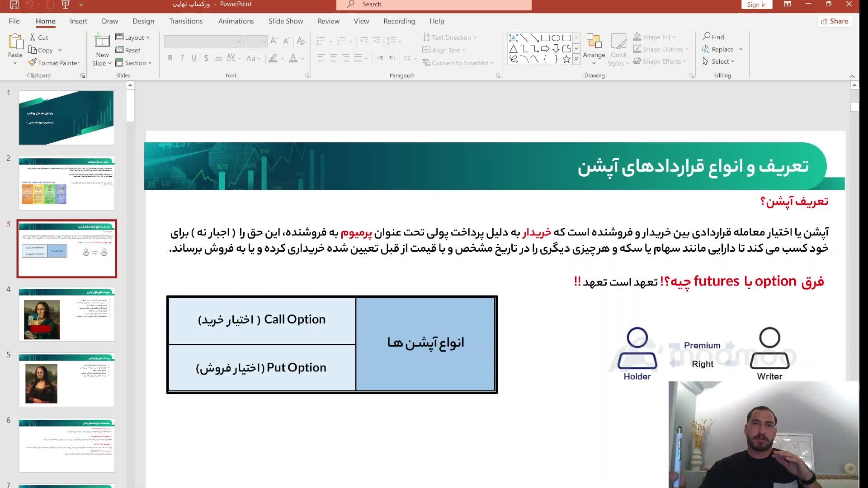The height and width of the screenshot is (488, 868).
Task: Toggle Italic formatting
Action: pos(182,58)
